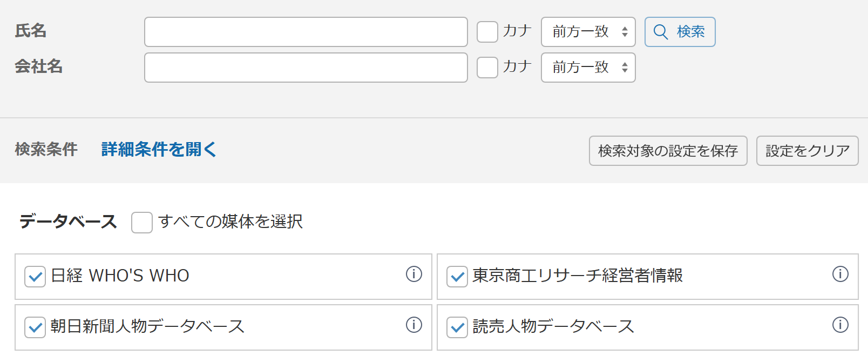Enable カナ checkbox for 氏名
Screen dimensions: 868x362
(487, 32)
